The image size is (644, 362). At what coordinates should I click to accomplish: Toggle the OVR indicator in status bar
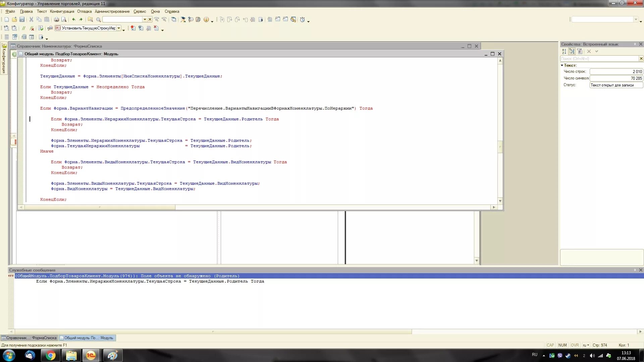(575, 345)
